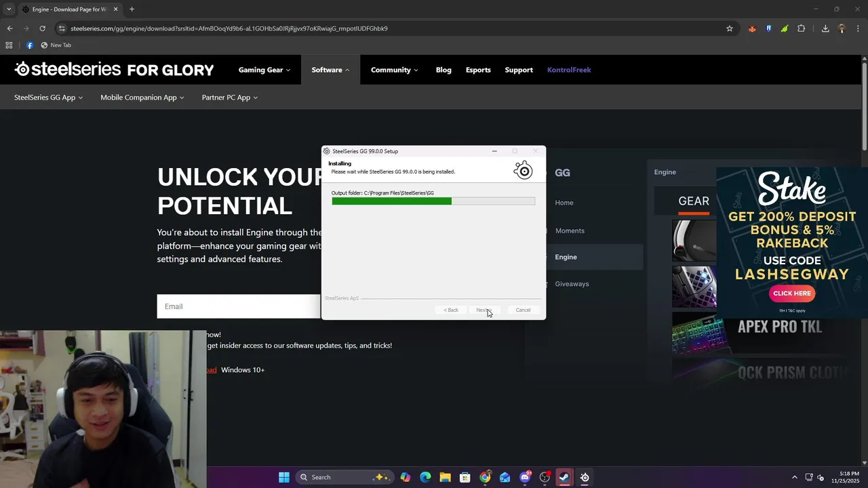Open the KontrolFreek nav link
This screenshot has width=868, height=488.
tap(569, 70)
